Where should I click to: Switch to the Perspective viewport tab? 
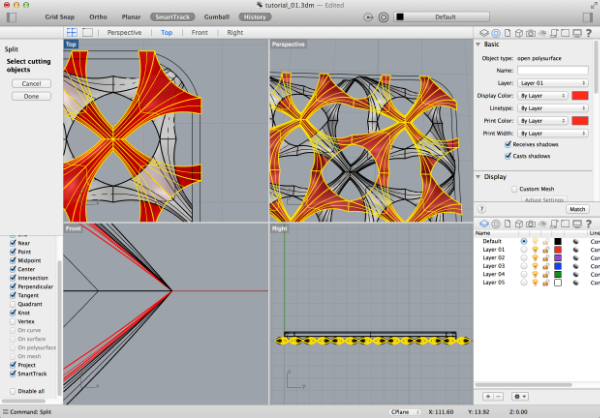click(x=124, y=32)
